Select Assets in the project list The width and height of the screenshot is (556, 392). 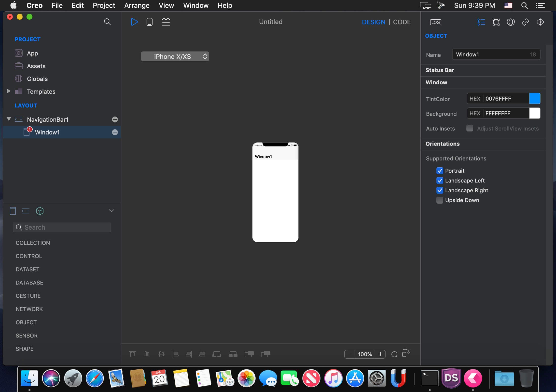pos(36,66)
